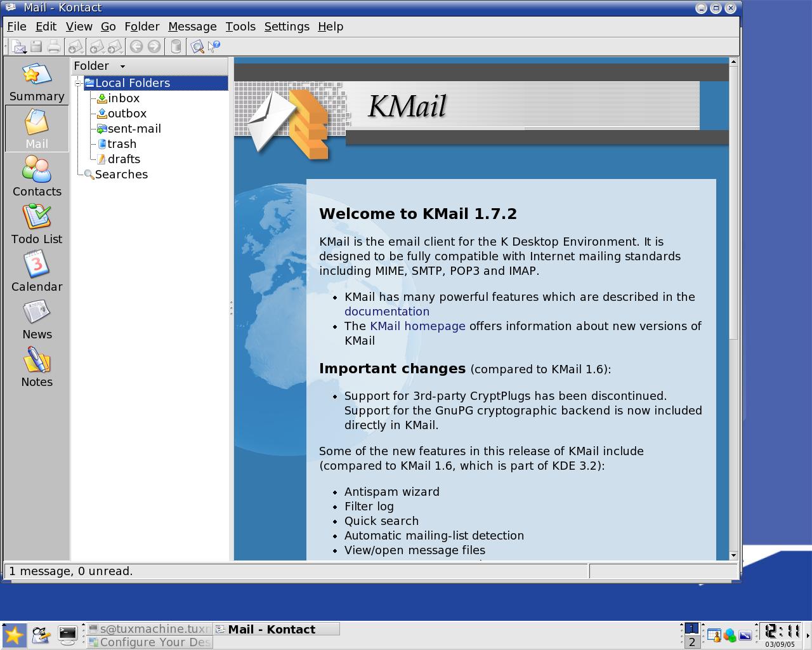The height and width of the screenshot is (650, 812).
Task: Click the Save toolbar icon
Action: 36,46
